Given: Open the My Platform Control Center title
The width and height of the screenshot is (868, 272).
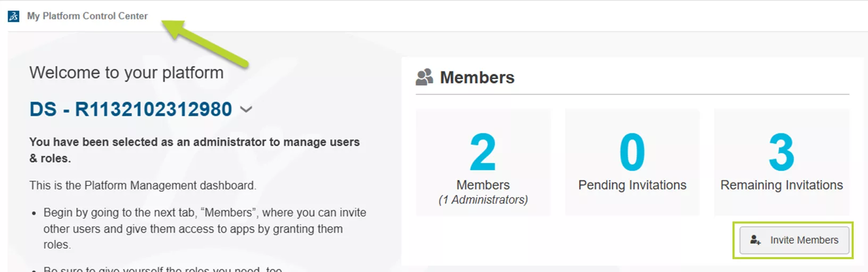Looking at the screenshot, I should [87, 16].
